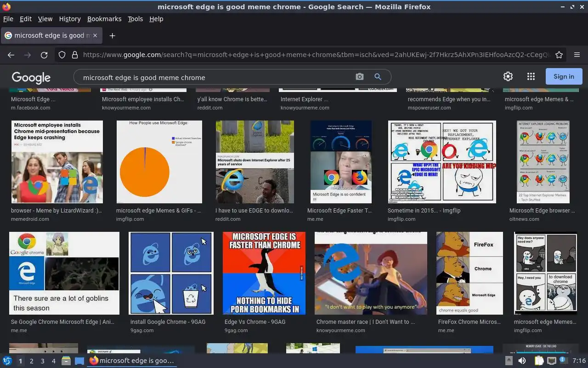
Task: Click 'Edge Vs Chrome - 9GAG' caption
Action: point(255,322)
